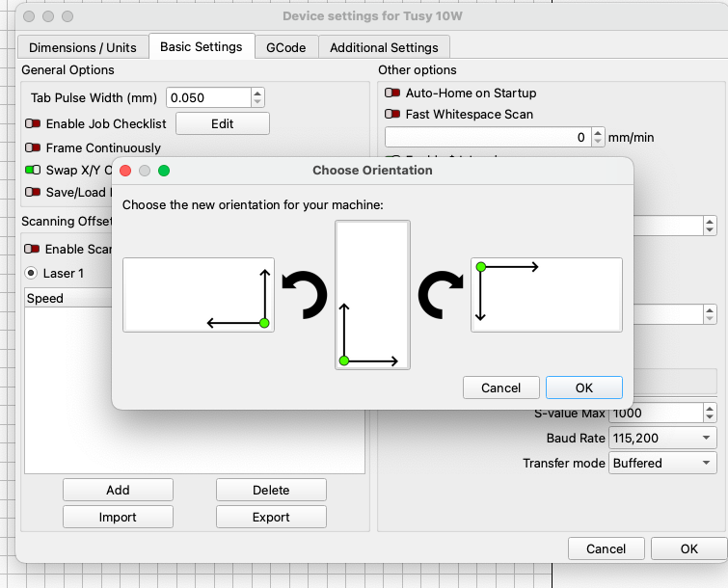Open the Baud Rate dropdown
Image resolution: width=728 pixels, height=588 pixels.
coord(663,438)
